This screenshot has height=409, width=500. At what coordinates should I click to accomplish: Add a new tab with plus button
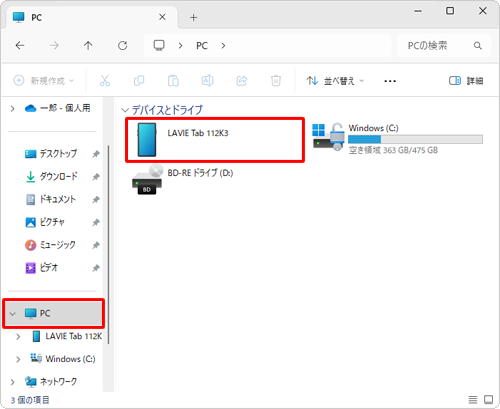point(194,17)
